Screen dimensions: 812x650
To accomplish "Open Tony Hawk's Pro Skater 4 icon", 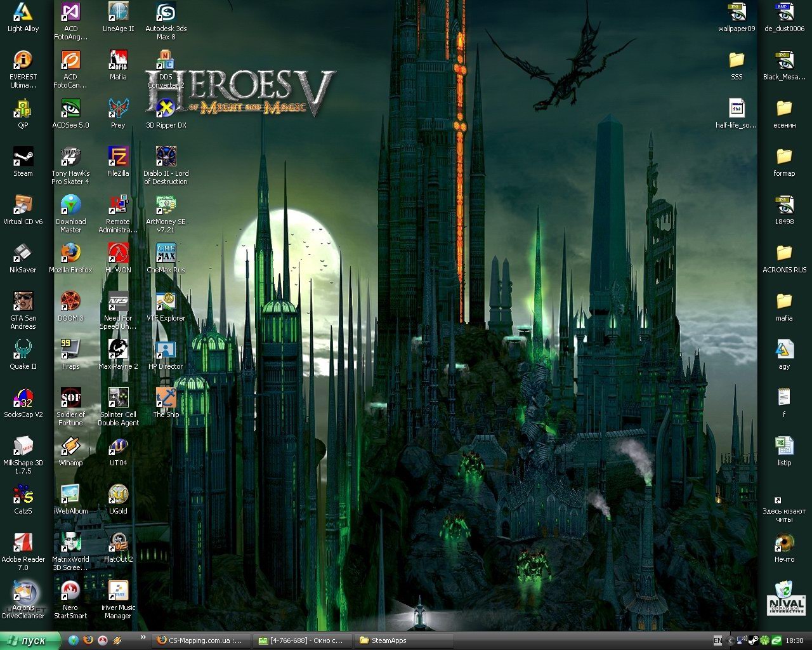I will [70, 157].
